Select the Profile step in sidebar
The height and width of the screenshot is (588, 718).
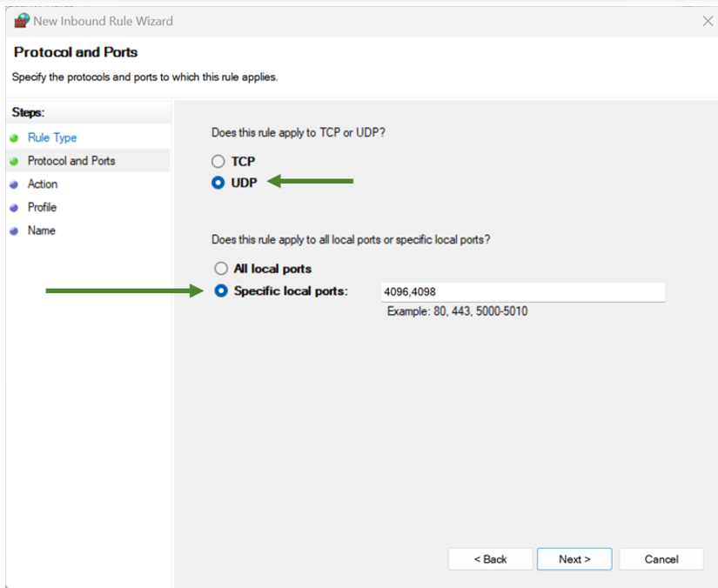(42, 207)
